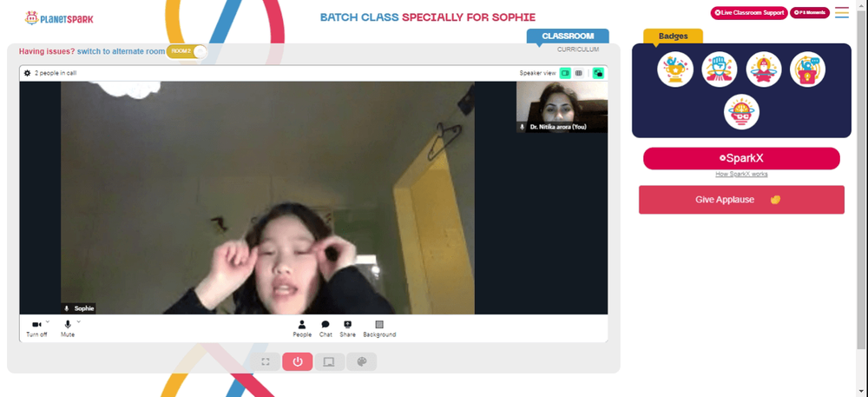The height and width of the screenshot is (397, 868).
Task: Open the Chat panel
Action: (x=325, y=329)
